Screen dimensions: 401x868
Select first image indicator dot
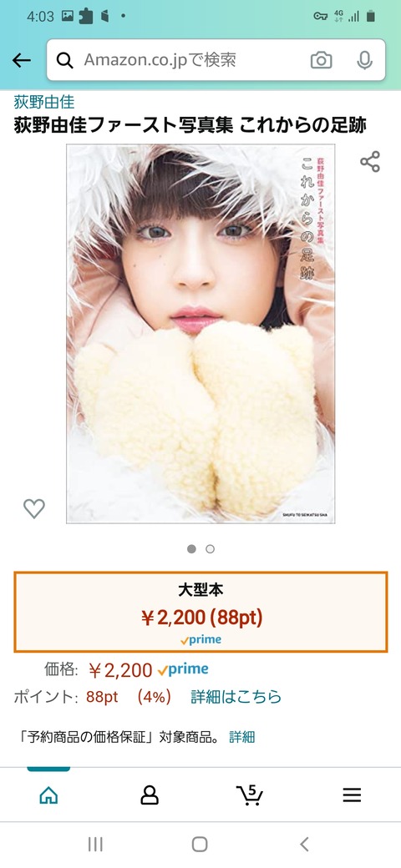coord(191,549)
